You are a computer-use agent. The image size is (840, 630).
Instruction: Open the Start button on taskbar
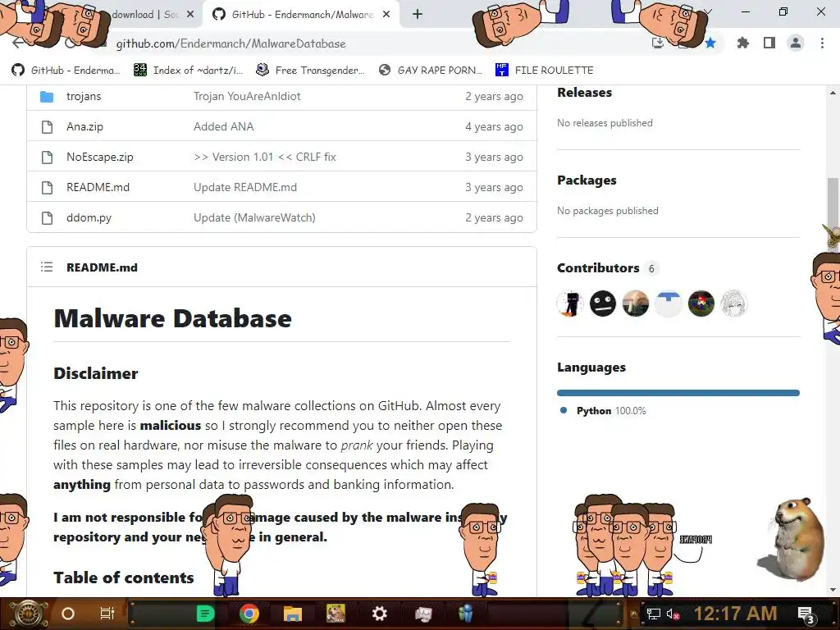coord(28,614)
